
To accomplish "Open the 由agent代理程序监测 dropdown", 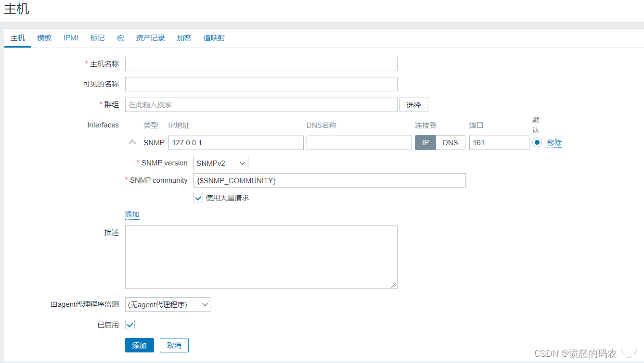I will click(x=167, y=304).
